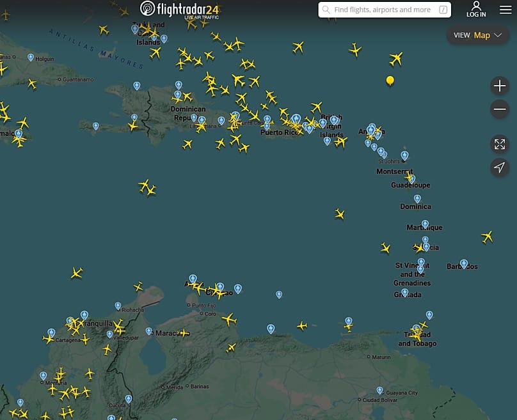Screen dimensions: 517x420
Task: Click the zoom out minus button
Action: click(500, 109)
